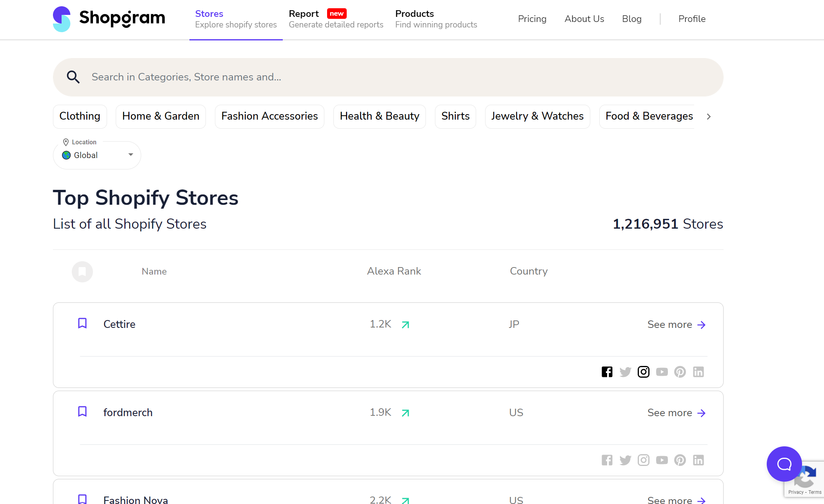Focus the store search input field
This screenshot has width=824, height=504.
pyautogui.click(x=388, y=77)
